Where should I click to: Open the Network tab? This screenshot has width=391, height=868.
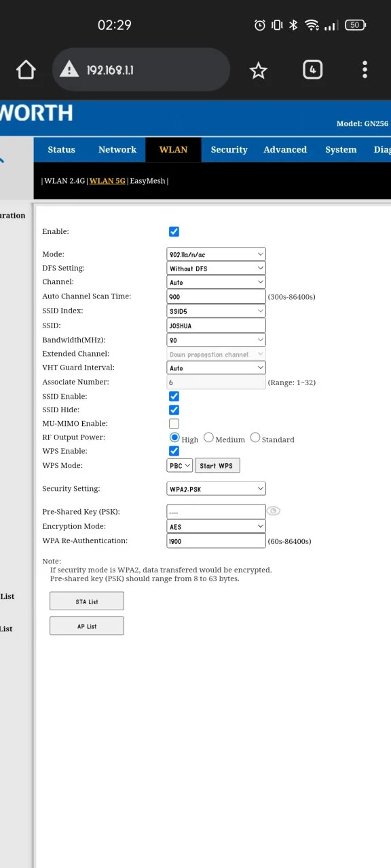click(x=117, y=150)
